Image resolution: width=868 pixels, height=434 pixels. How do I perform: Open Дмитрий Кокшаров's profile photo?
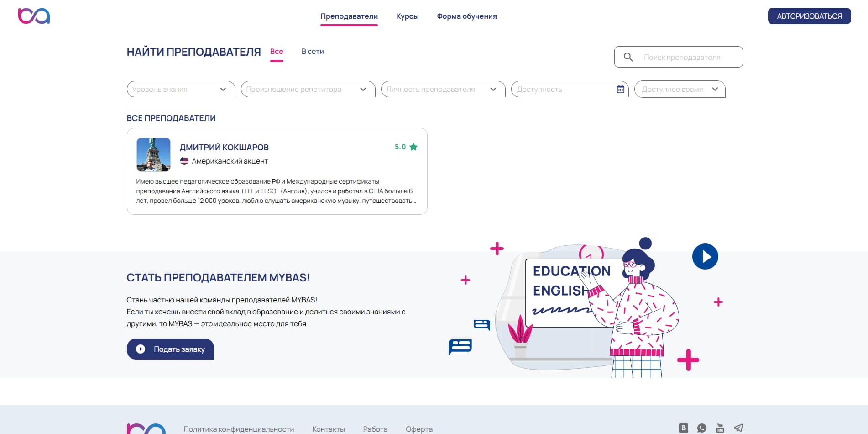153,154
